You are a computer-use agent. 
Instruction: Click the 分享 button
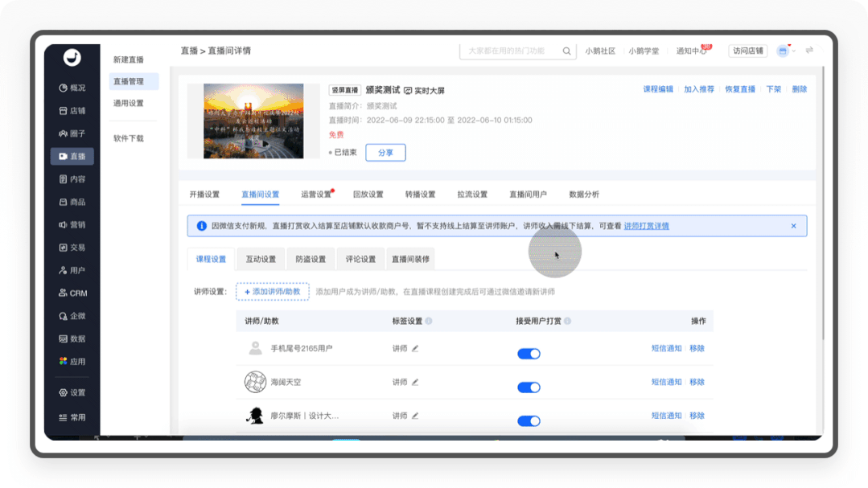(385, 153)
